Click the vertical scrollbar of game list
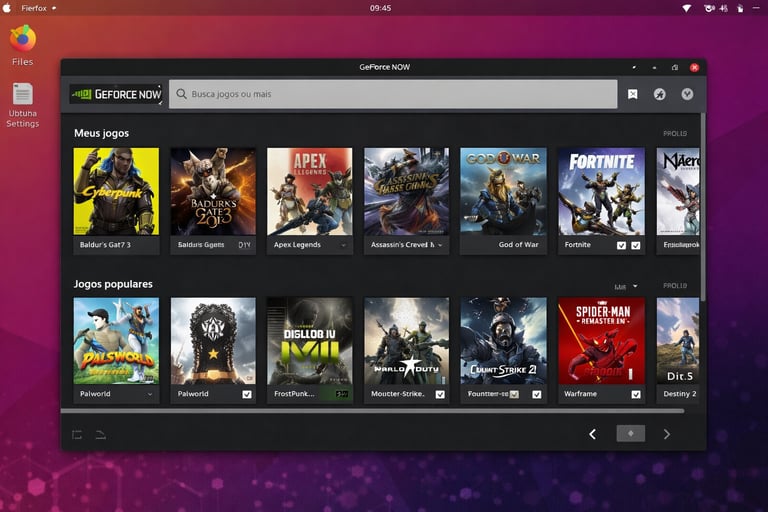This screenshot has height=512, width=768. 703,207
